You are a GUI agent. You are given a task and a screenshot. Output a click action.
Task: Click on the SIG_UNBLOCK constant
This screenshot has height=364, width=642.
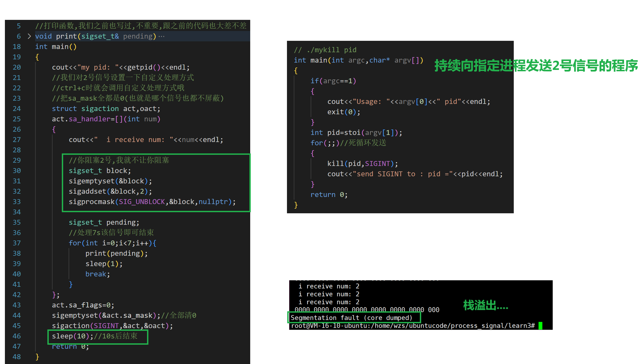pyautogui.click(x=142, y=202)
